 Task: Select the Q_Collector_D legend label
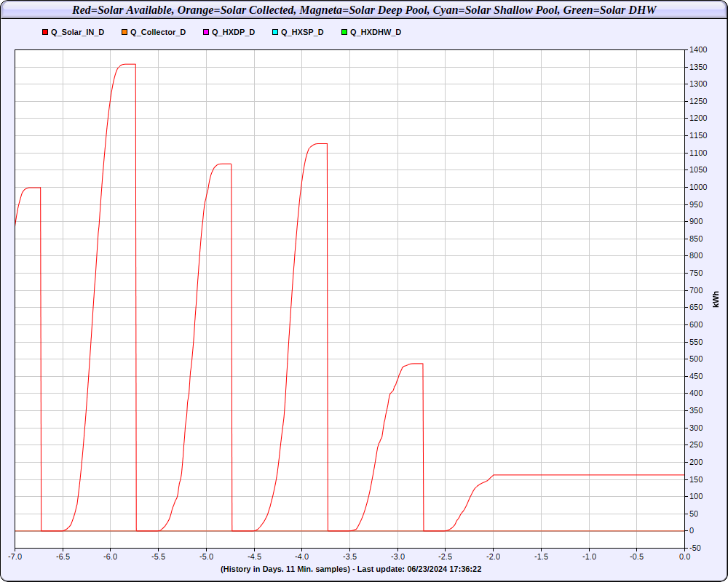pos(158,32)
